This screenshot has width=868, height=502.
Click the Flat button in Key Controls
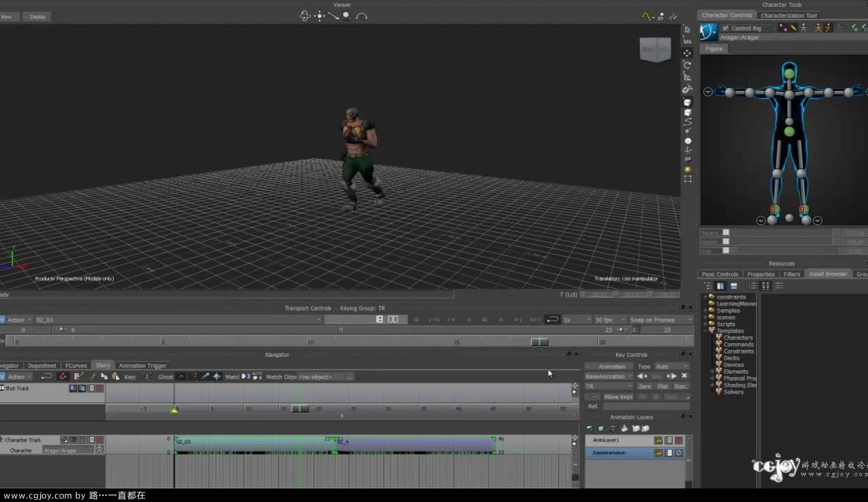pyautogui.click(x=663, y=386)
